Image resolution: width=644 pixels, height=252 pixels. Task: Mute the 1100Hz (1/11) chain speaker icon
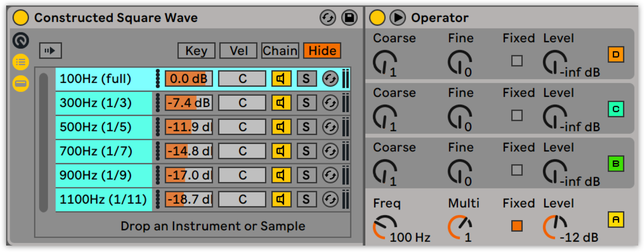point(281,199)
